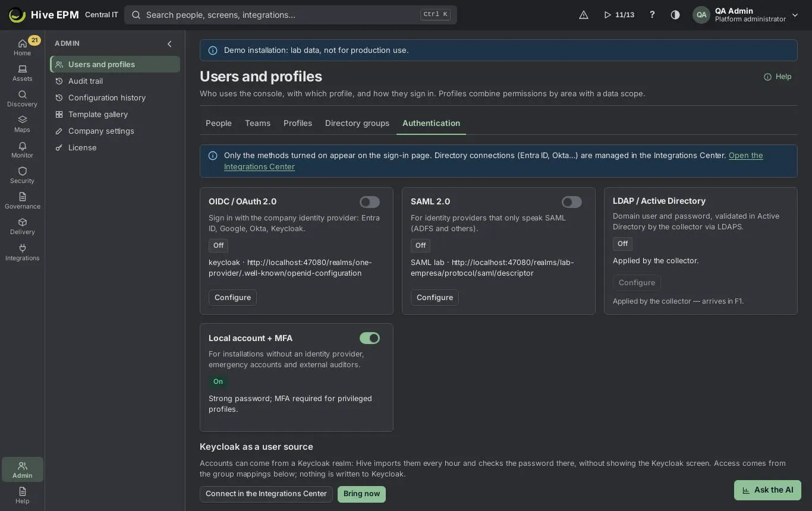Open Governance in the sidebar
The height and width of the screenshot is (511, 812).
[x=22, y=201]
